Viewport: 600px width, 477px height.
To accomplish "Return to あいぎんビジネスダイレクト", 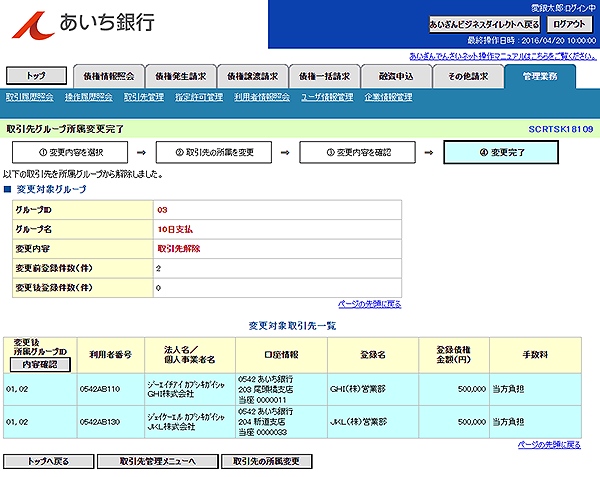I will coord(484,24).
